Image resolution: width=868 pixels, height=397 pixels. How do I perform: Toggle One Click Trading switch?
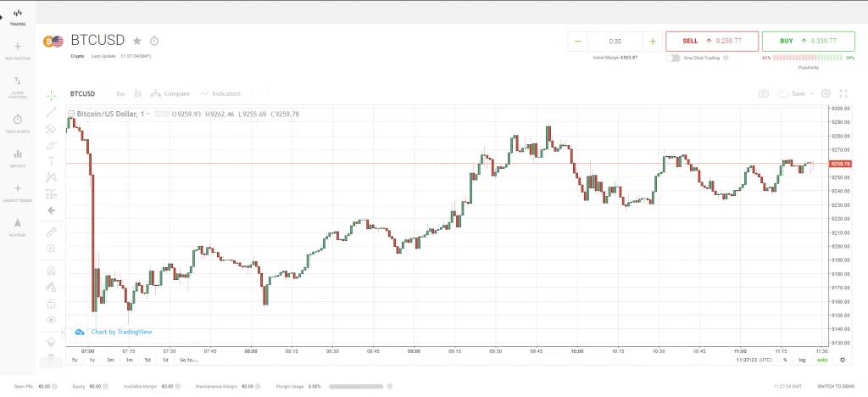[x=672, y=58]
